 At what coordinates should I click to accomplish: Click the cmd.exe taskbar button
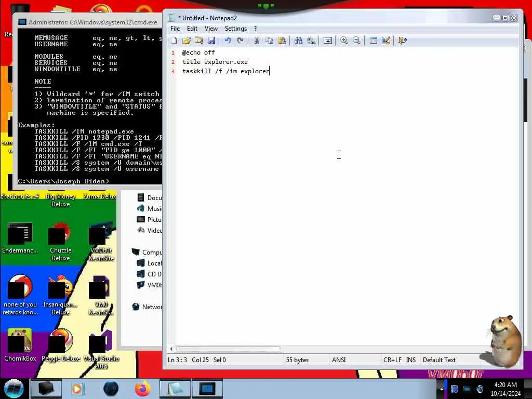click(x=207, y=389)
